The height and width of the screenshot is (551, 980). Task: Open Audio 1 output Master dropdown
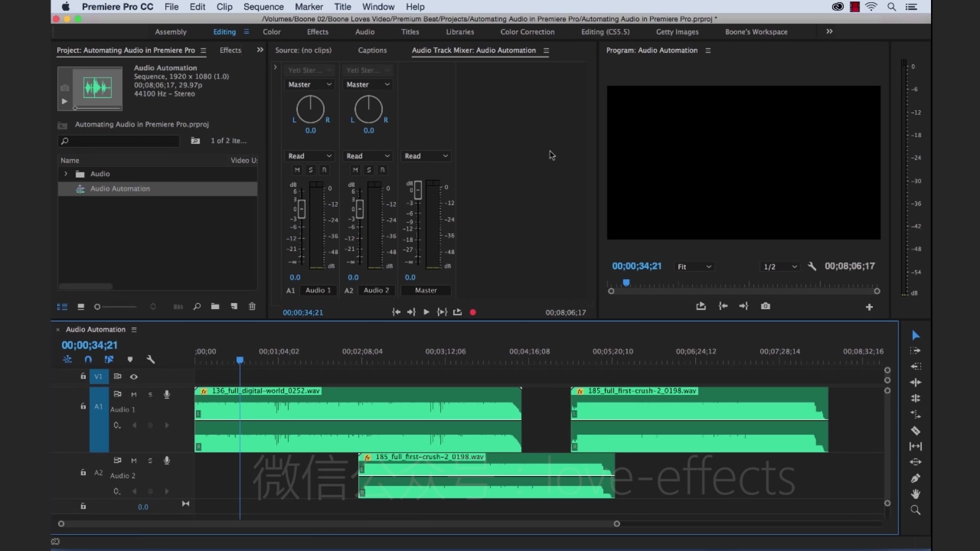(x=309, y=85)
